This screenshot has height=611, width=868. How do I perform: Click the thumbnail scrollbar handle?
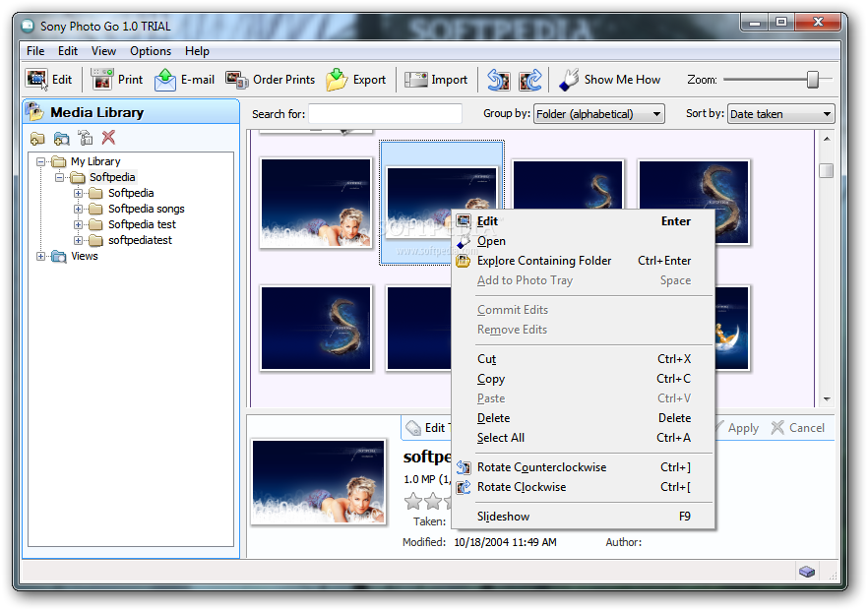click(827, 170)
